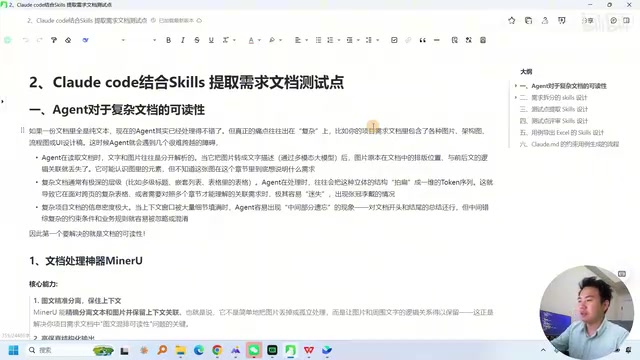Toggle the outline side panel icon
Image resolution: width=640 pixels, height=360 pixels.
coord(627,20)
